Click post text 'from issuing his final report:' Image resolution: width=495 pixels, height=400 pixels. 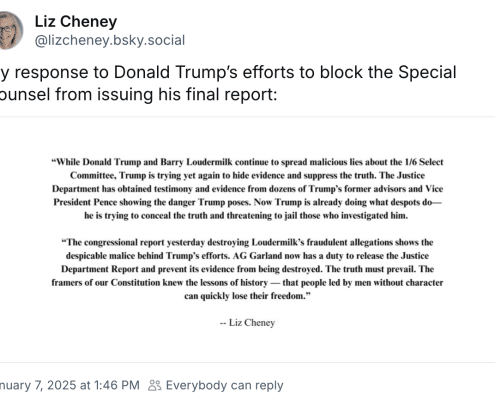pos(166,94)
